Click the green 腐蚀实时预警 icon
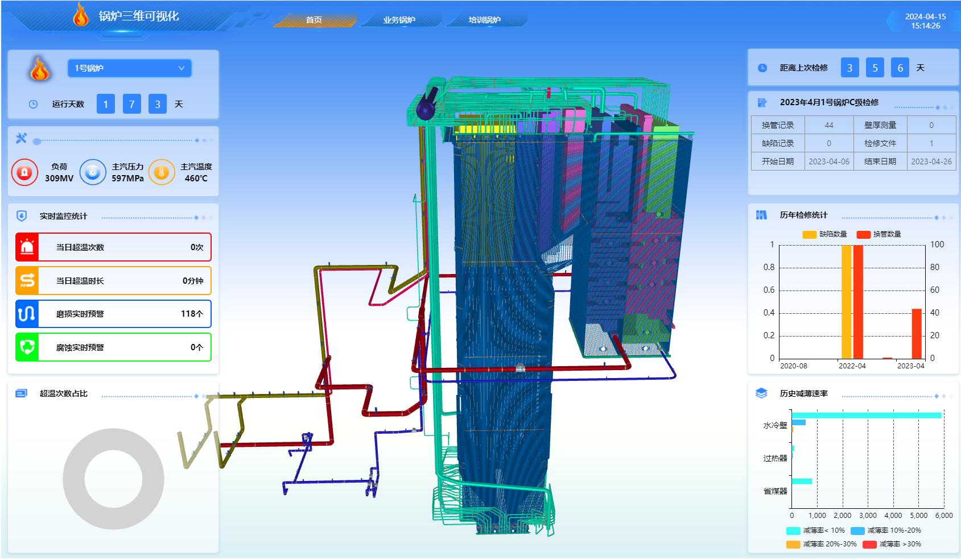The height and width of the screenshot is (560, 961). click(27, 347)
